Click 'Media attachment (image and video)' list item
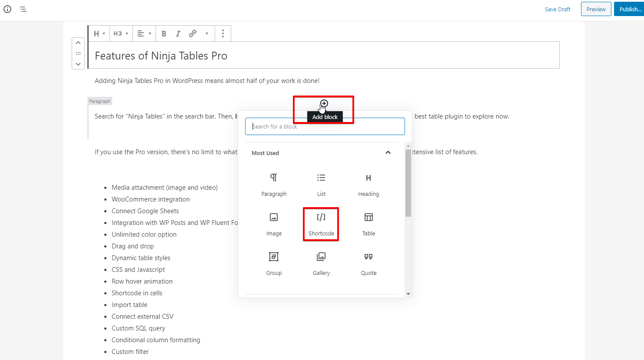This screenshot has width=644, height=360. (x=165, y=188)
